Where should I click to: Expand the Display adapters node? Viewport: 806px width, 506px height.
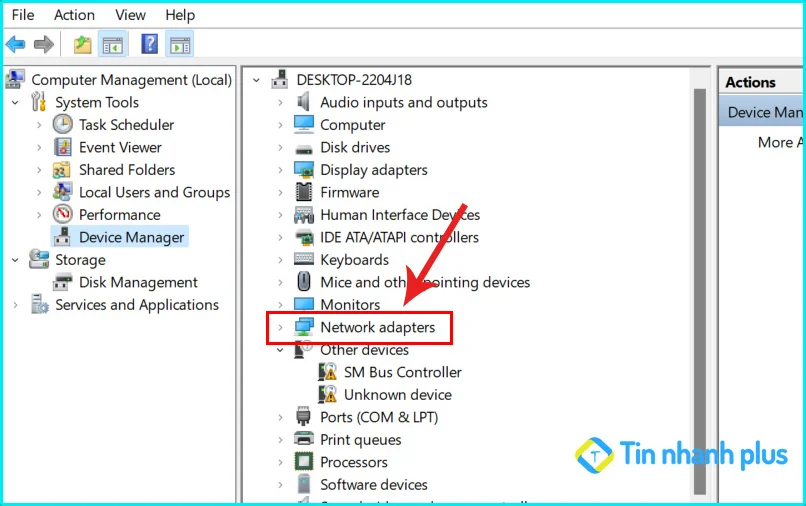280,170
